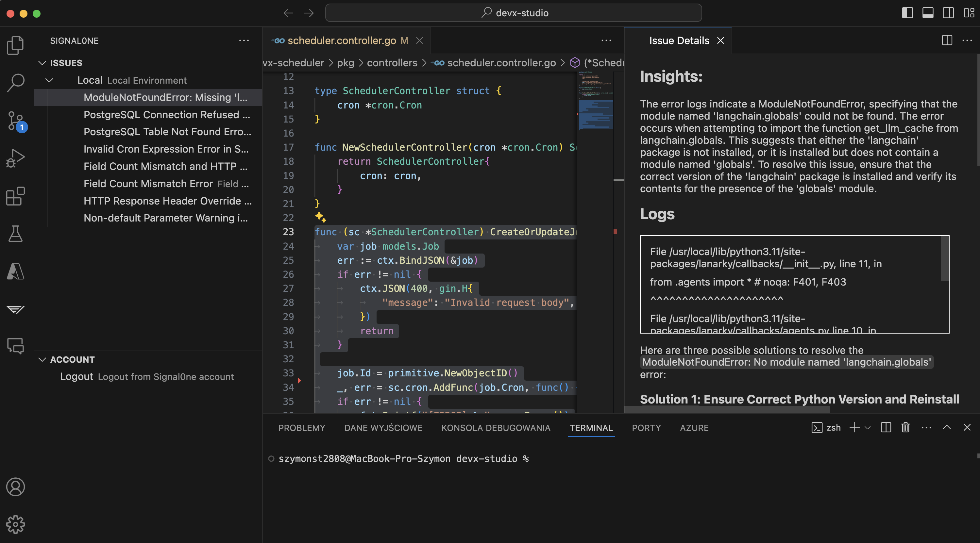Open the Testing flask icon
The width and height of the screenshot is (980, 543).
15,234
